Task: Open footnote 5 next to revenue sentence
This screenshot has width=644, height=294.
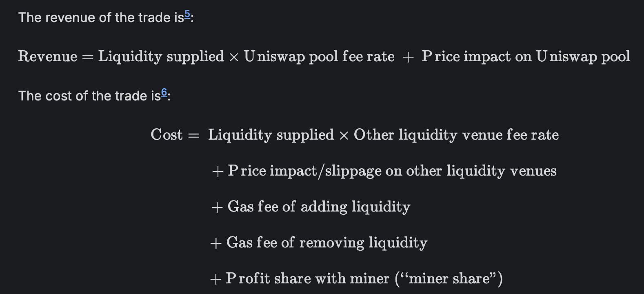Action: [187, 14]
